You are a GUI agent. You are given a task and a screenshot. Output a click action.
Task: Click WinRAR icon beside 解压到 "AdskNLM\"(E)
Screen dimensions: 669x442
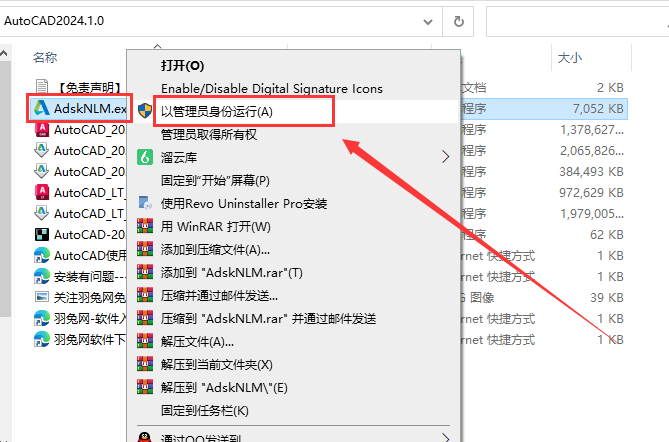coord(145,387)
